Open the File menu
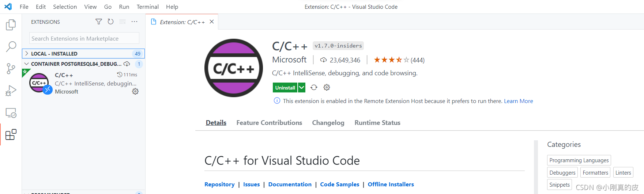Viewport: 644px width, 194px height. click(24, 7)
